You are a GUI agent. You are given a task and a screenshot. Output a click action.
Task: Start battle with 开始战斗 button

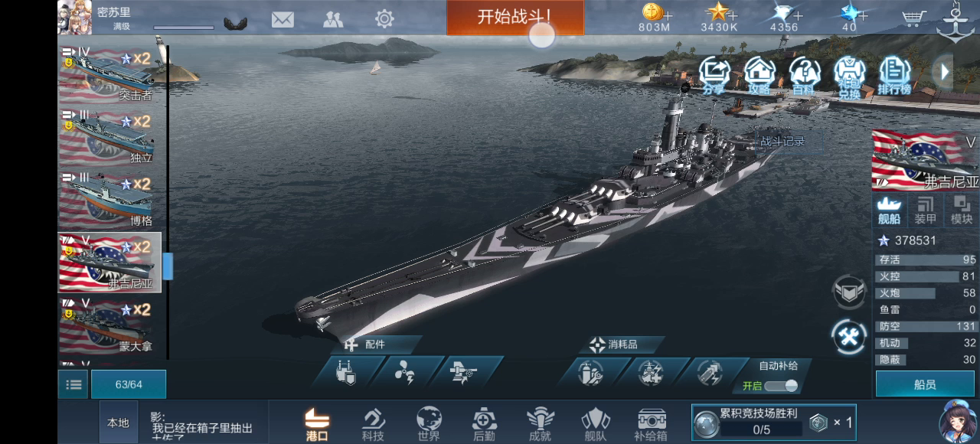point(515,17)
